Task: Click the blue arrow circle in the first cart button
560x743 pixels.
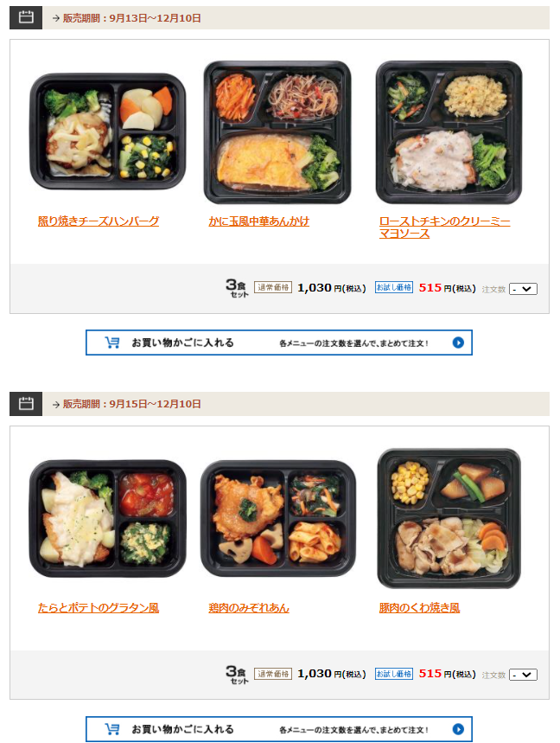Action: click(458, 343)
